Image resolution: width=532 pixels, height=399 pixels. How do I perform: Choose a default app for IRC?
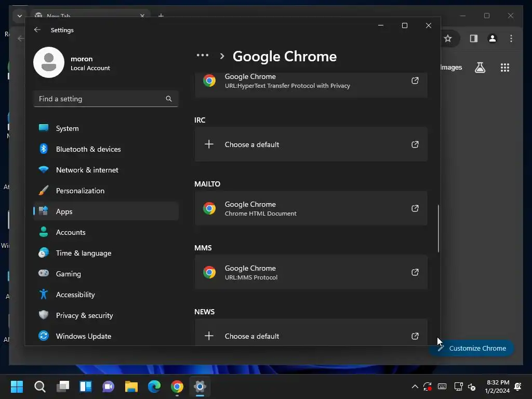click(311, 144)
